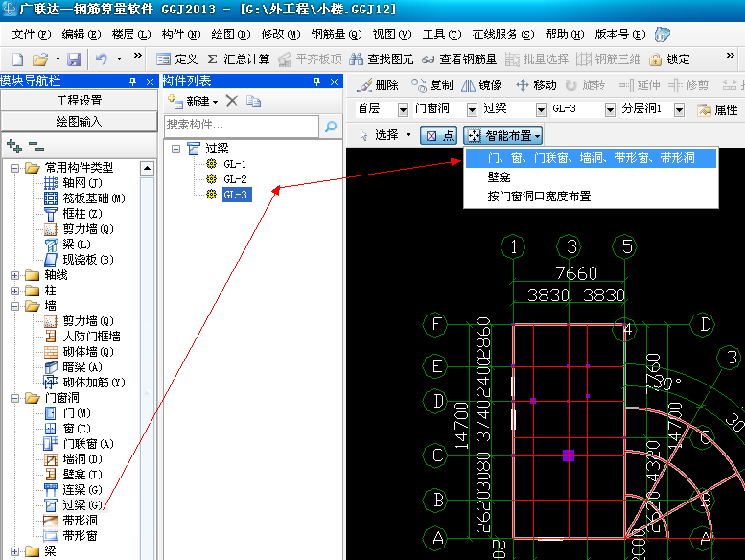Click 查找图元 binoculars tool
Viewport: 745px width, 560px height.
(x=381, y=59)
